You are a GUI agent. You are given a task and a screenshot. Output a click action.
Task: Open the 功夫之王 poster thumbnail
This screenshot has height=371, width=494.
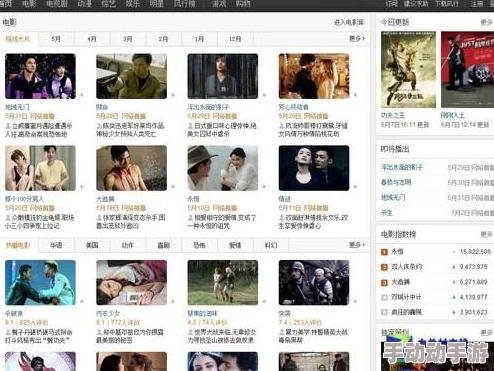point(408,70)
